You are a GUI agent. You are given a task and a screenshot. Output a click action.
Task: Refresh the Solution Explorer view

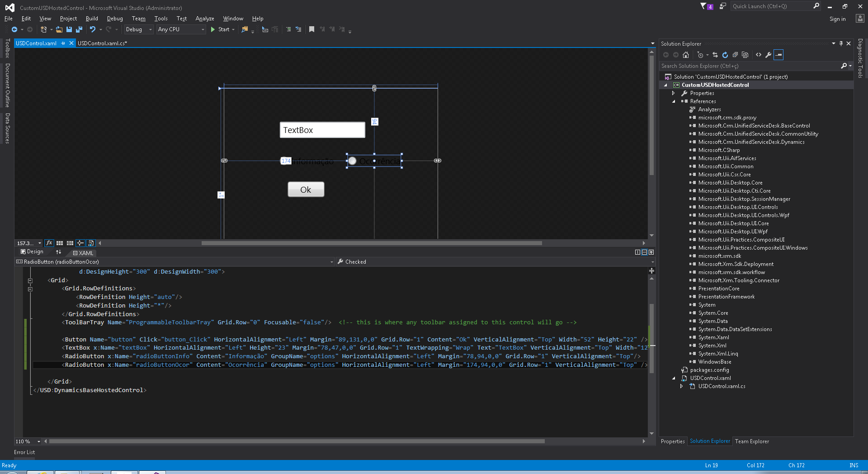(725, 55)
